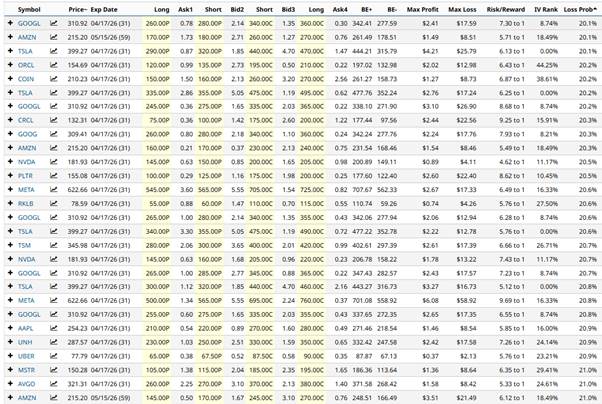Open the chart icon in the UBER row
The width and height of the screenshot is (602, 404).
pos(54,356)
